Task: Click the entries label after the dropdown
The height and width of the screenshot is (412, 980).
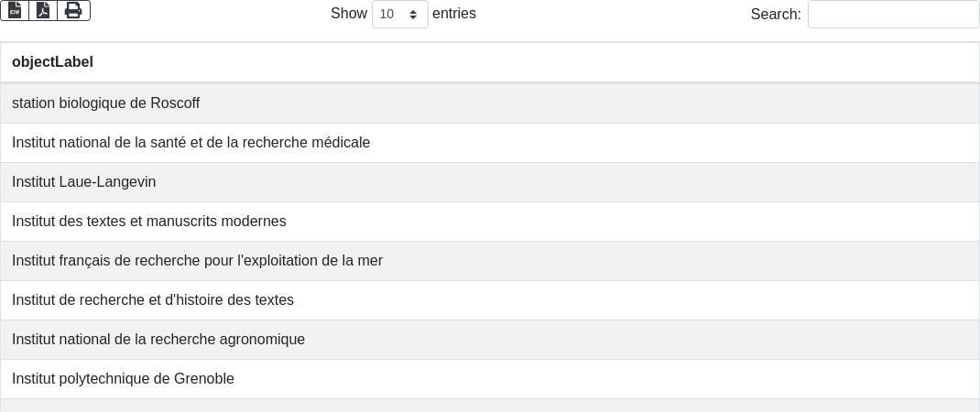Action: pyautogui.click(x=453, y=14)
